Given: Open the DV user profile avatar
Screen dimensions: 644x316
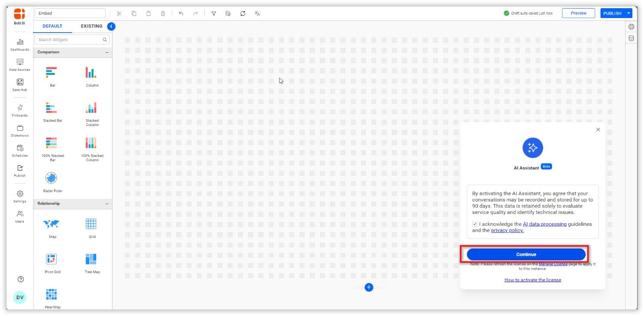Looking at the screenshot, I should click(20, 298).
